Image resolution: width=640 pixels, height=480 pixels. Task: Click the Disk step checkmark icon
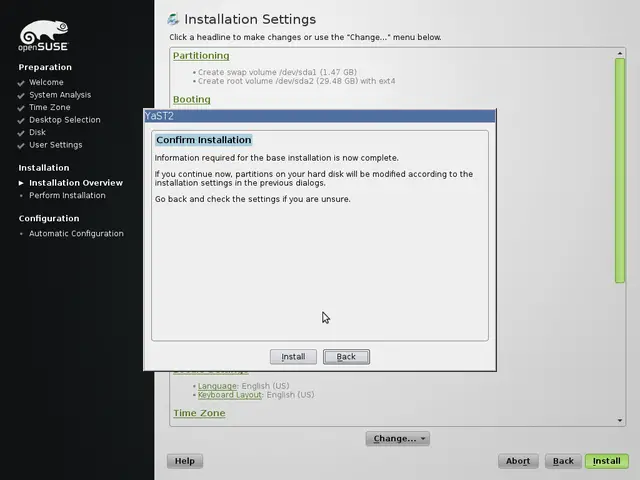click(x=21, y=133)
